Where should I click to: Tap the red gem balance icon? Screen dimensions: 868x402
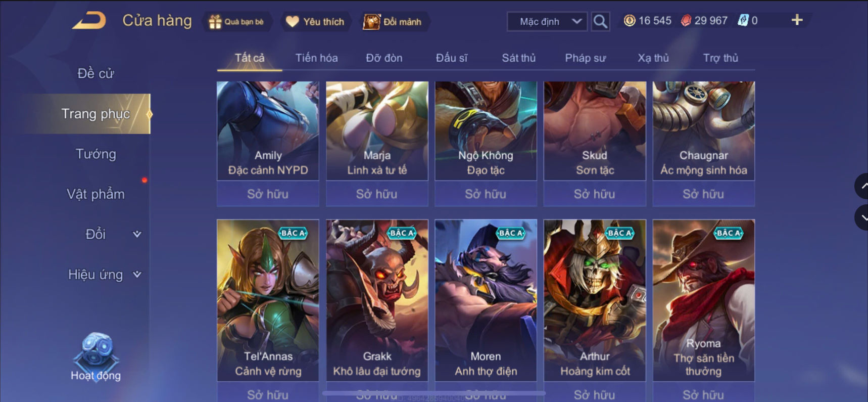pyautogui.click(x=686, y=21)
